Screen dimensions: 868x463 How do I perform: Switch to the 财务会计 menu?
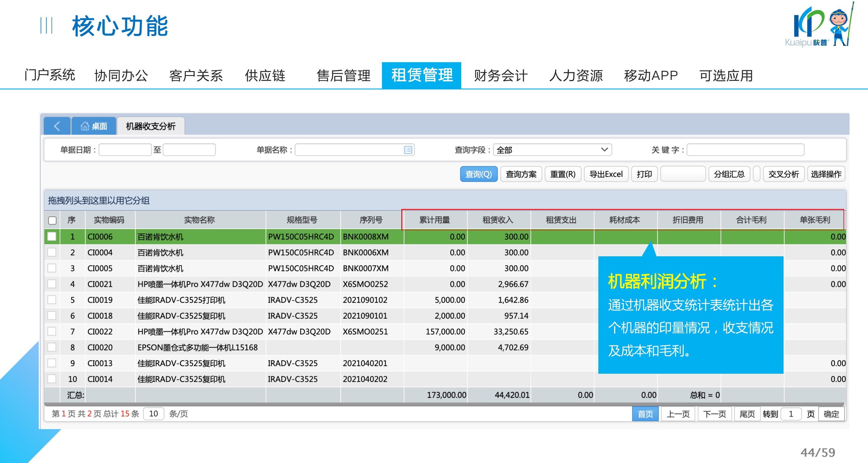pos(500,75)
